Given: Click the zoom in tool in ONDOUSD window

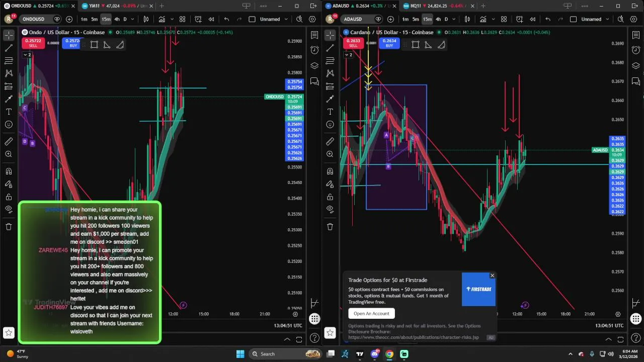Looking at the screenshot, I should pyautogui.click(x=9, y=154).
